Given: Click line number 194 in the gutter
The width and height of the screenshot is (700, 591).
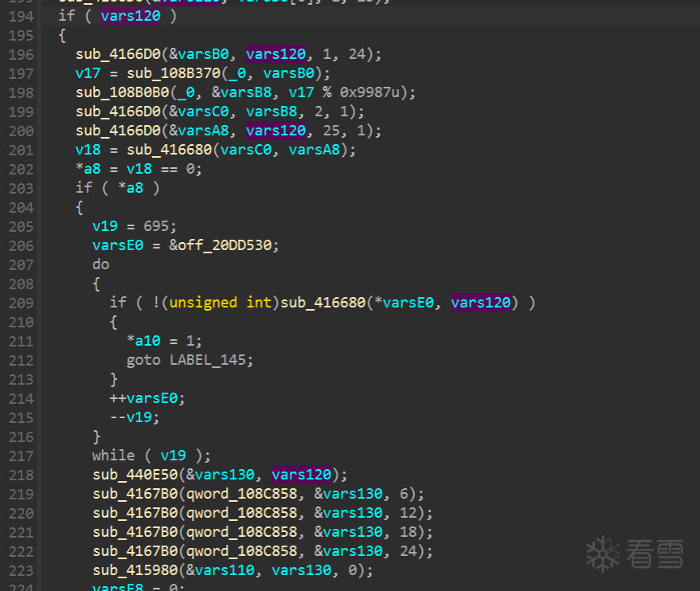Looking at the screenshot, I should 21,17.
